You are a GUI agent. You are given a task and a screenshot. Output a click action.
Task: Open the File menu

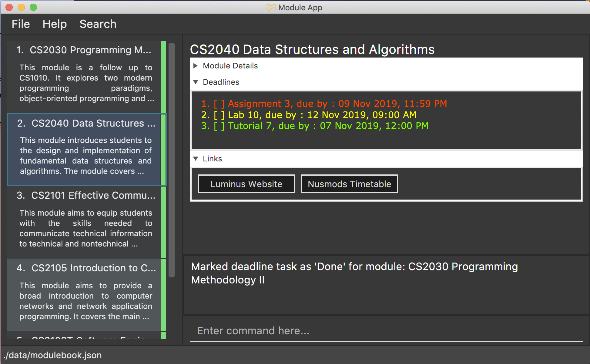click(x=21, y=24)
